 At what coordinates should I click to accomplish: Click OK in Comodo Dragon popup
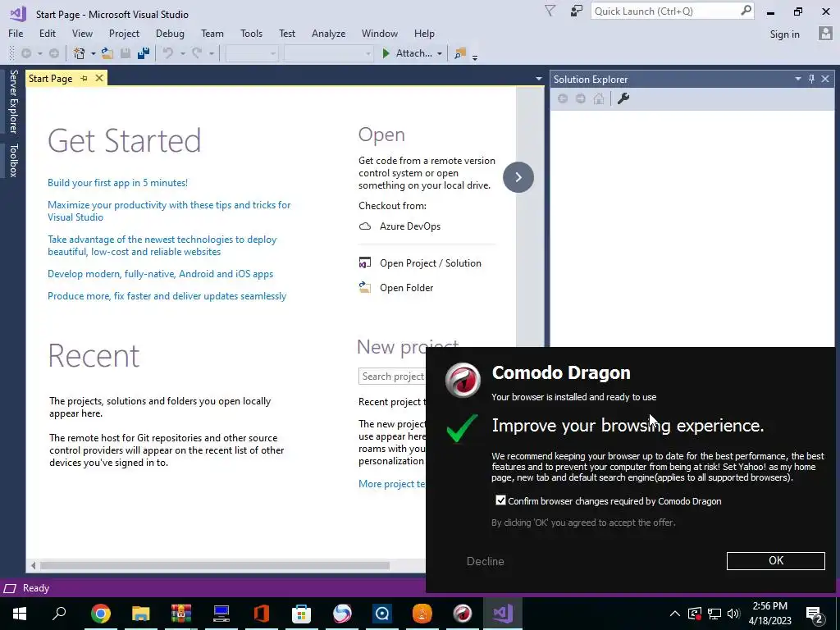(x=775, y=560)
